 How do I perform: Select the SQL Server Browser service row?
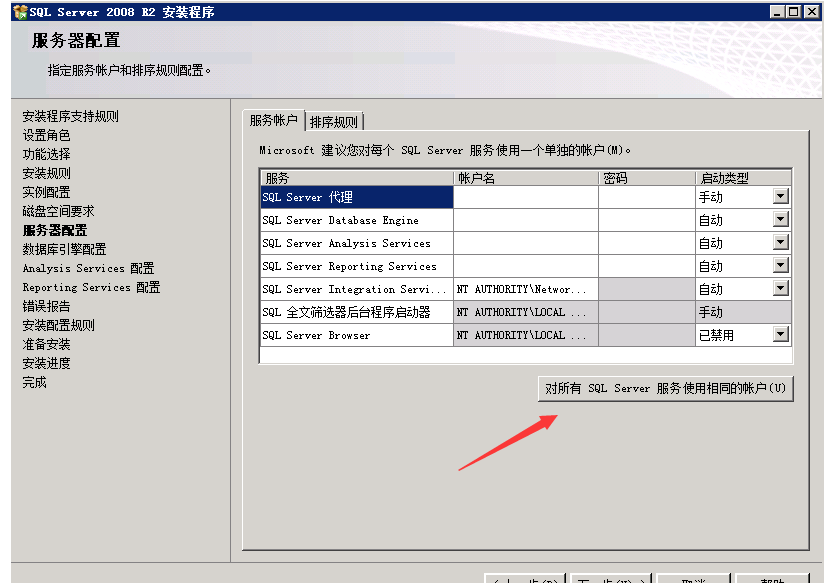[x=357, y=335]
